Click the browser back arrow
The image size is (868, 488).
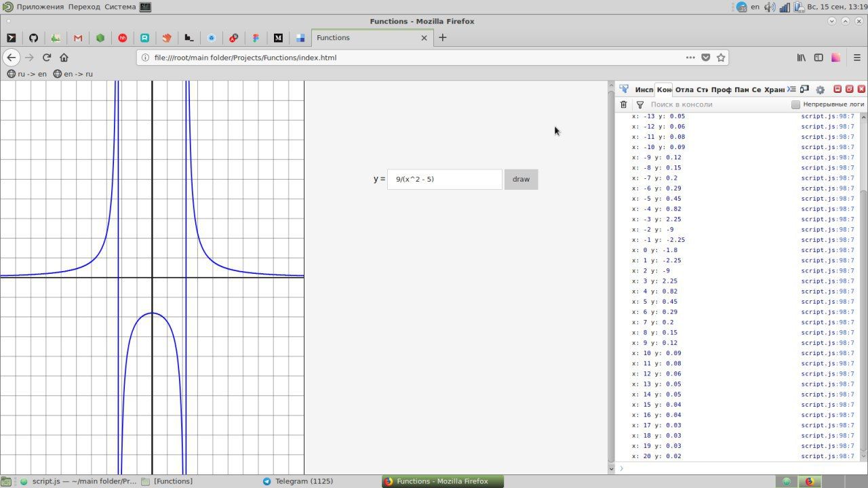coord(11,58)
